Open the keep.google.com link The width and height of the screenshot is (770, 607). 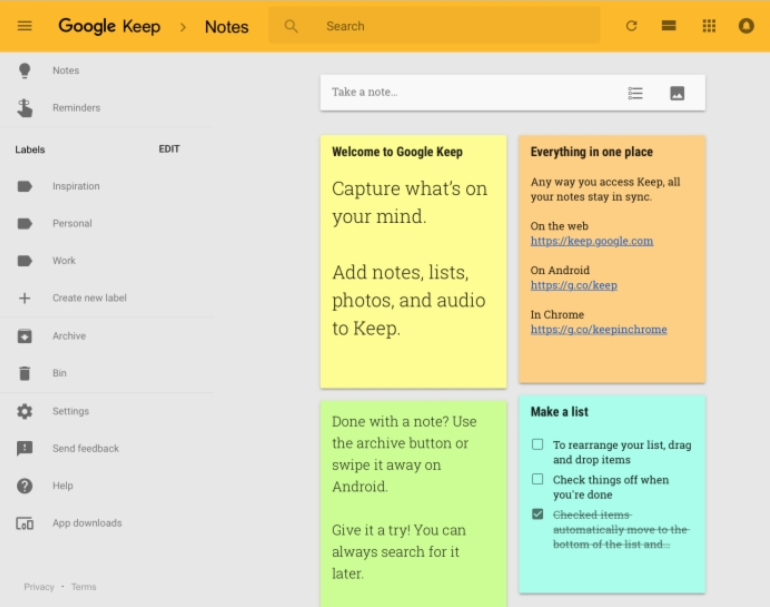(x=591, y=241)
